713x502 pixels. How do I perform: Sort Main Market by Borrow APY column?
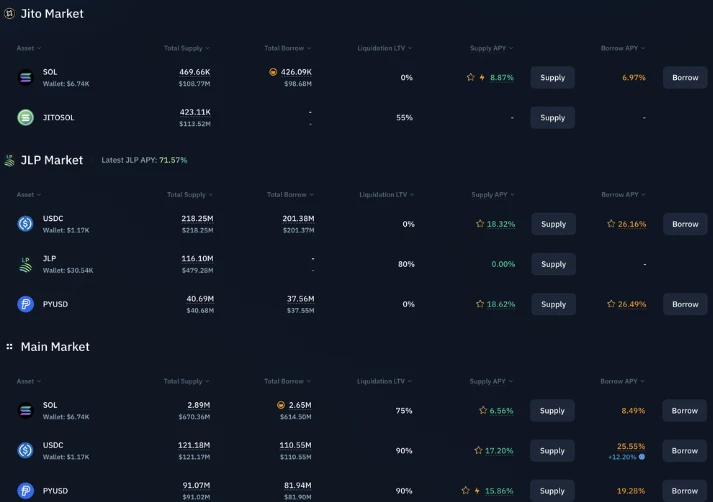point(622,381)
